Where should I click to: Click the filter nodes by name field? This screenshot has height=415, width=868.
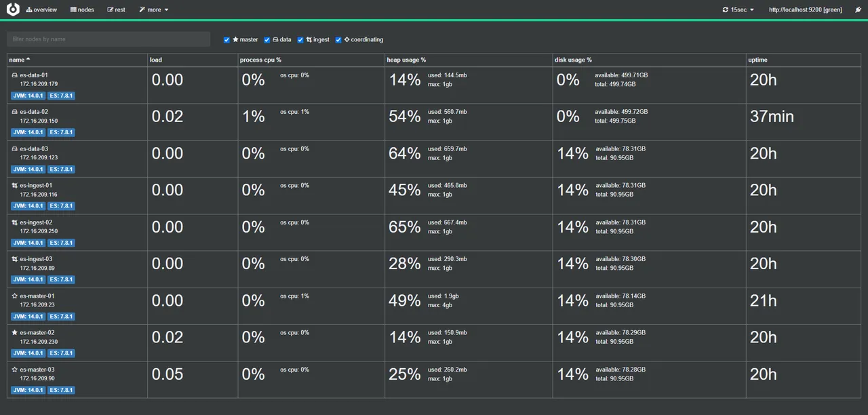pos(108,39)
